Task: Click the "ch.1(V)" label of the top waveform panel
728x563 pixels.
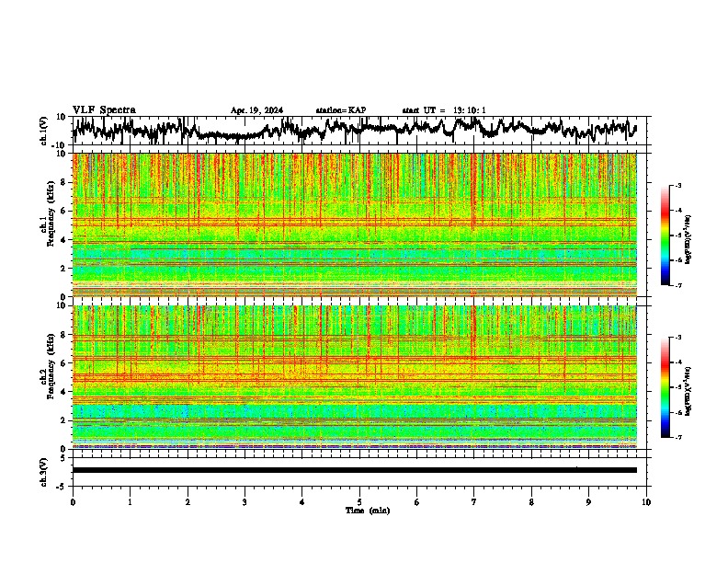Action: pos(43,131)
